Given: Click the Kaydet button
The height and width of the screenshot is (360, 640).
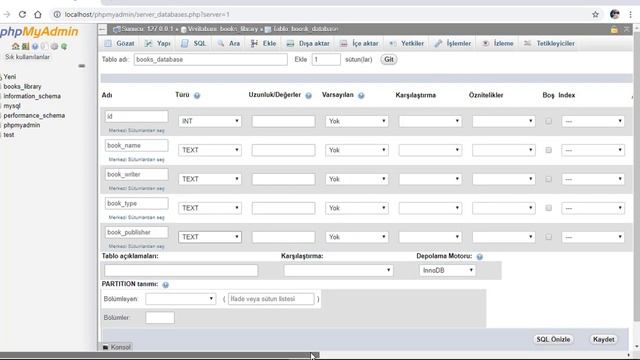Looking at the screenshot, I should 604,340.
